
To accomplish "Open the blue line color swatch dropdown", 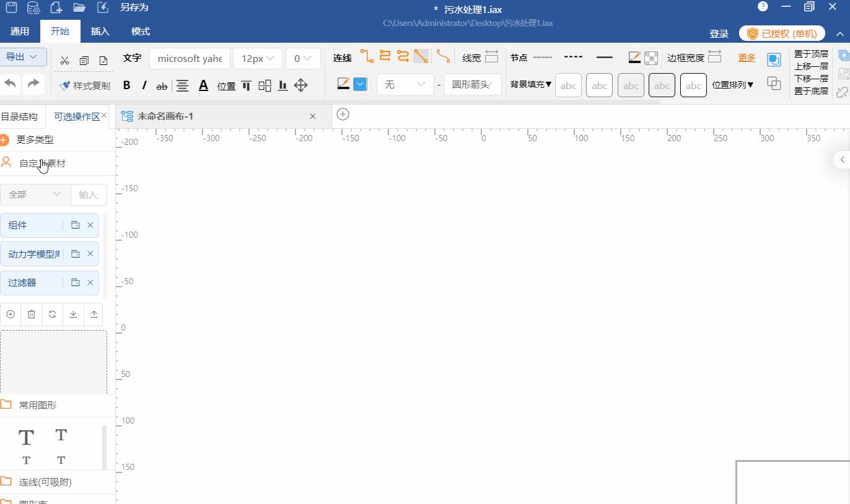I will [360, 84].
